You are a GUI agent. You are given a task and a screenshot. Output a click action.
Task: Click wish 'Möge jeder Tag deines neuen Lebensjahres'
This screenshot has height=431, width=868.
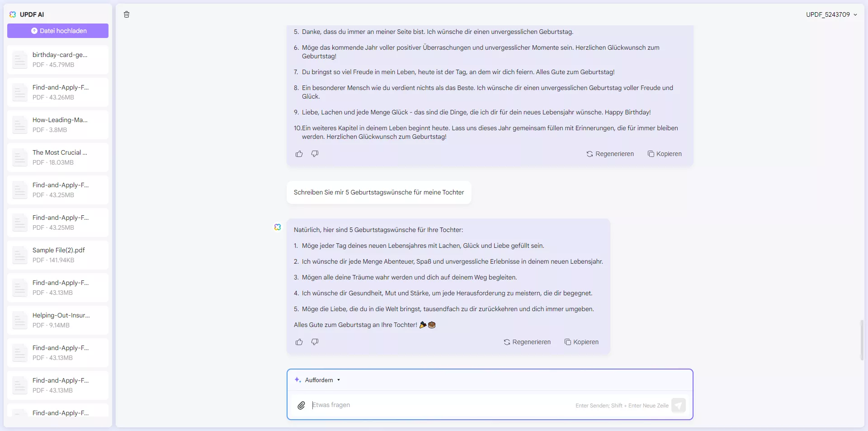click(423, 246)
